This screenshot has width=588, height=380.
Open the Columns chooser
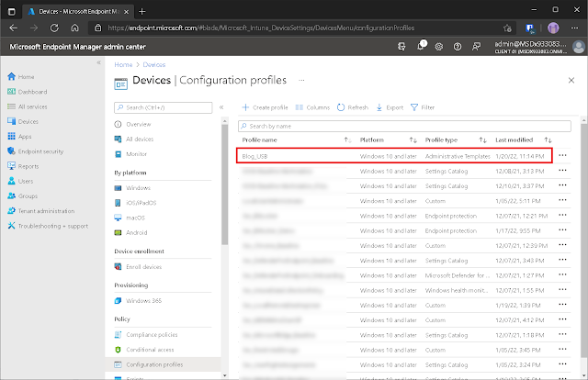[312, 107]
